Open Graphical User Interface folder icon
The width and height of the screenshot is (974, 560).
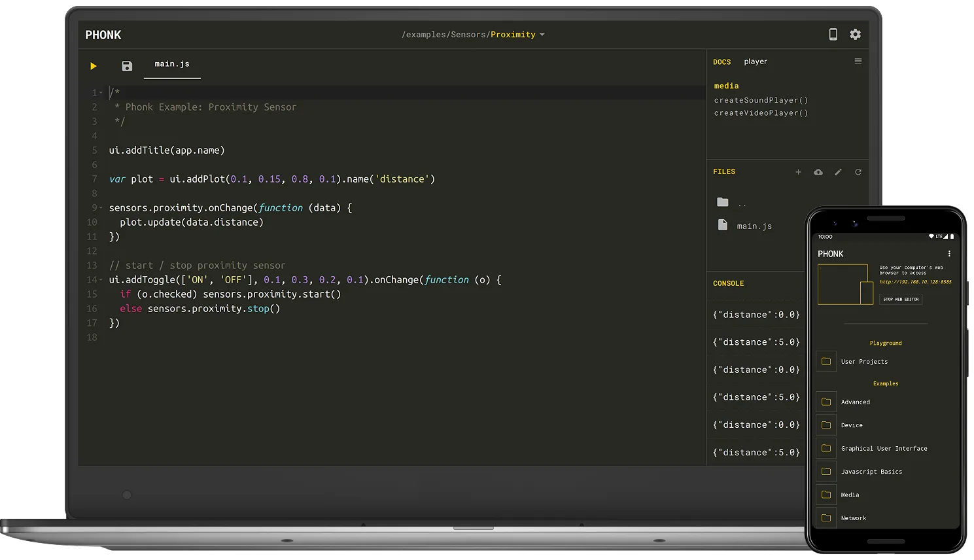[826, 448]
